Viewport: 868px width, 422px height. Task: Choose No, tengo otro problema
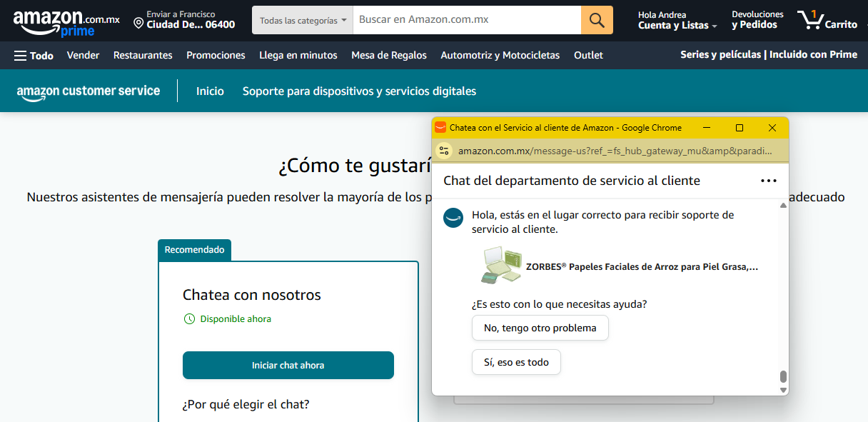[540, 328]
